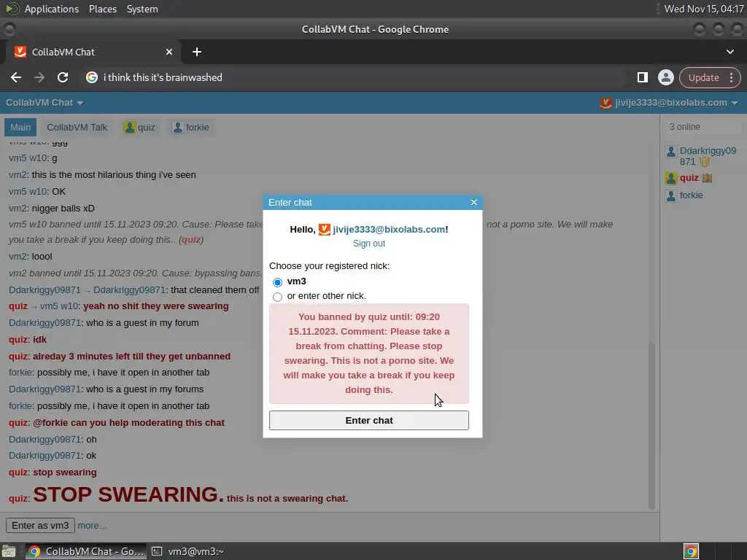Click the Applications menu logo icon
This screenshot has width=747, height=560.
point(12,9)
